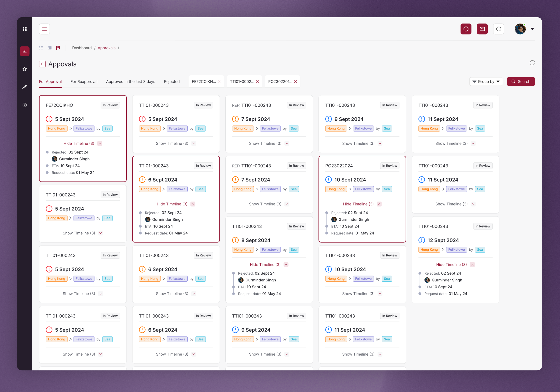Click Approvals breadcrumb link

coord(106,48)
